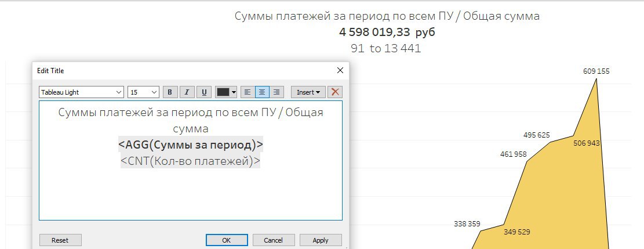Toggle bold formatting in Edit Title
Screen dimensions: 644x249
170,92
